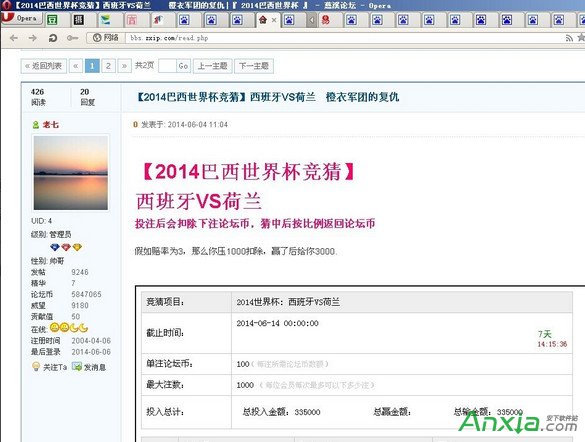
Task: Click the bookmark star icon
Action: point(581,38)
